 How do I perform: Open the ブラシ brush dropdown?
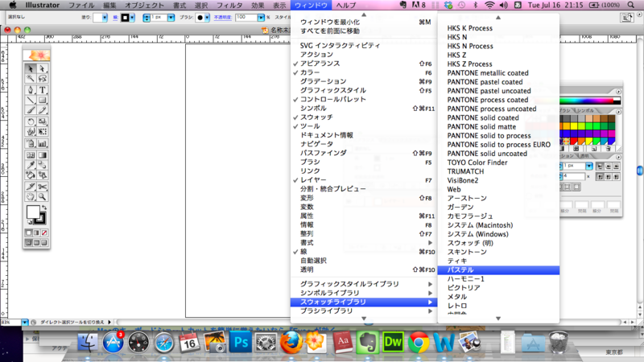point(207,18)
